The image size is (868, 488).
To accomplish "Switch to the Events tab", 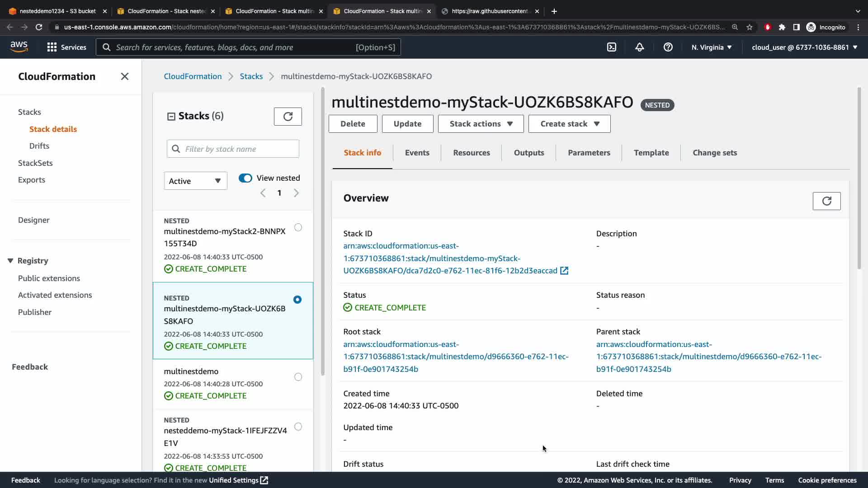I will pos(417,153).
